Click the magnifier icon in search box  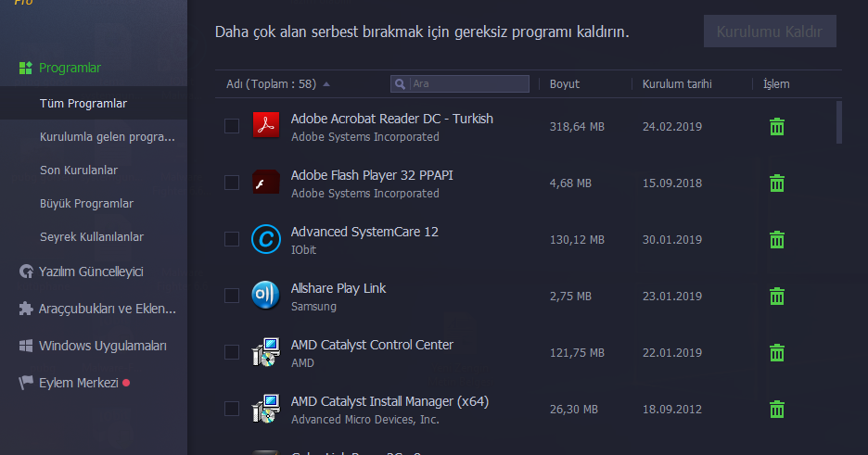click(x=400, y=84)
